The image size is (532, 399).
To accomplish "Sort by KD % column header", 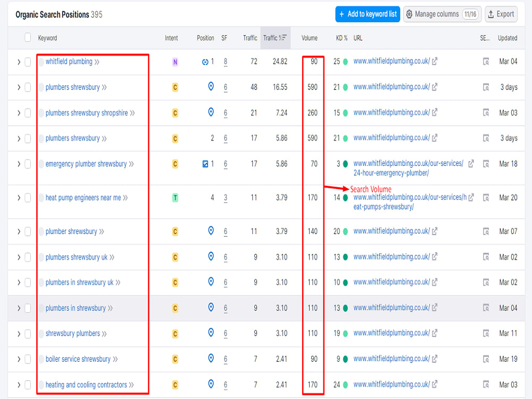I will pyautogui.click(x=342, y=38).
